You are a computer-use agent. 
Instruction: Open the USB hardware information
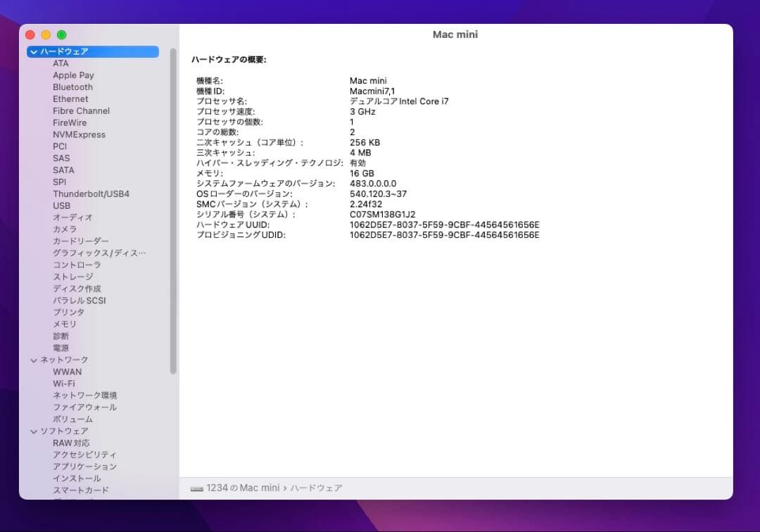61,205
